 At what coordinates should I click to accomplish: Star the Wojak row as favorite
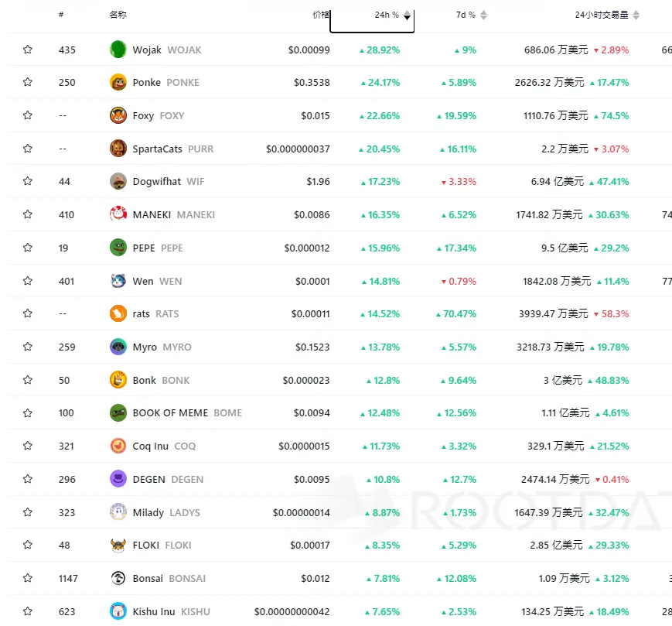click(28, 50)
